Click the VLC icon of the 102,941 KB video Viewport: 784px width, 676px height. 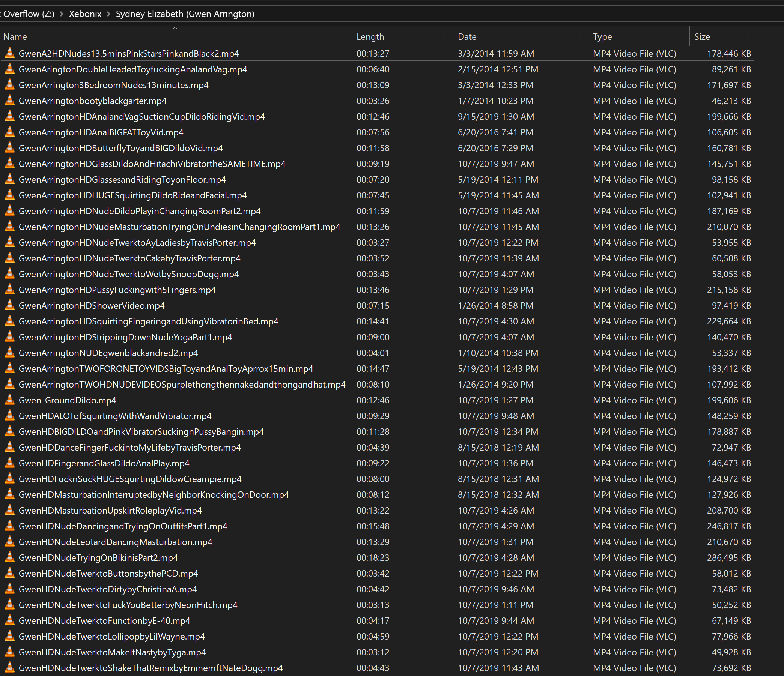coord(10,195)
